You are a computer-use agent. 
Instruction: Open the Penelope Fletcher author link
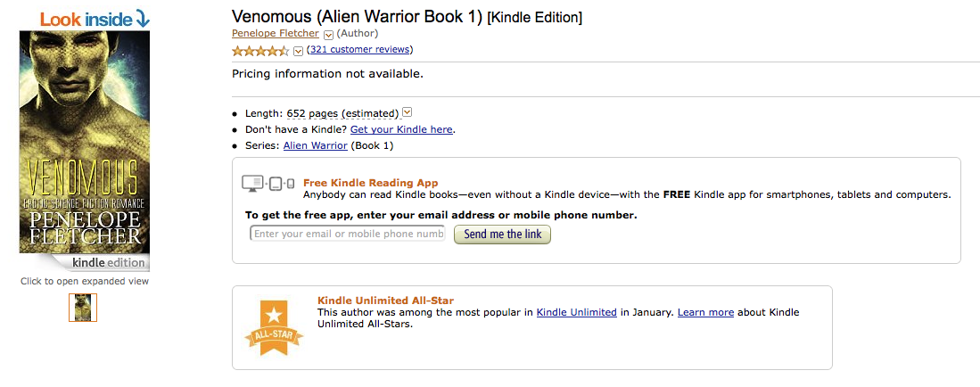click(275, 34)
